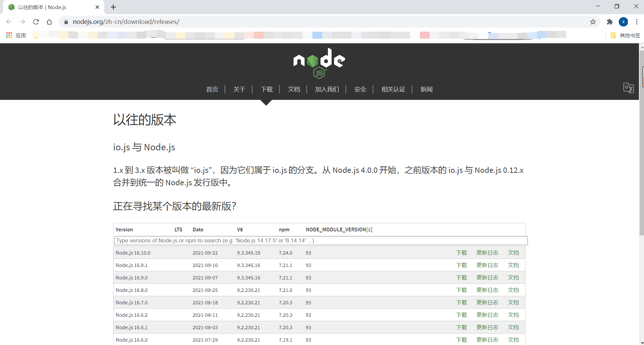644x345 pixels.
Task: Open the extensions puzzle icon
Action: pyautogui.click(x=610, y=22)
